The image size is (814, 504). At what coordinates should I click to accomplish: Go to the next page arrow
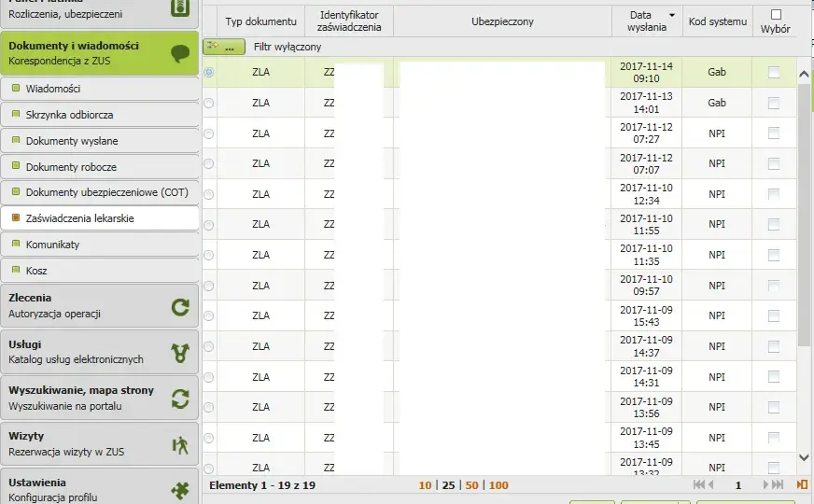pyautogui.click(x=765, y=484)
